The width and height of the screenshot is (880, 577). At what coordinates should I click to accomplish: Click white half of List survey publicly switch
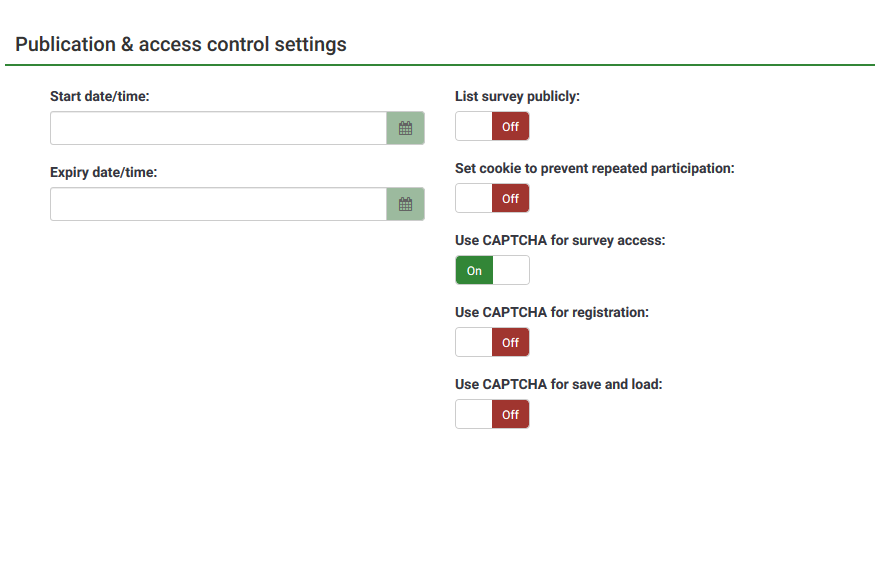tap(474, 127)
